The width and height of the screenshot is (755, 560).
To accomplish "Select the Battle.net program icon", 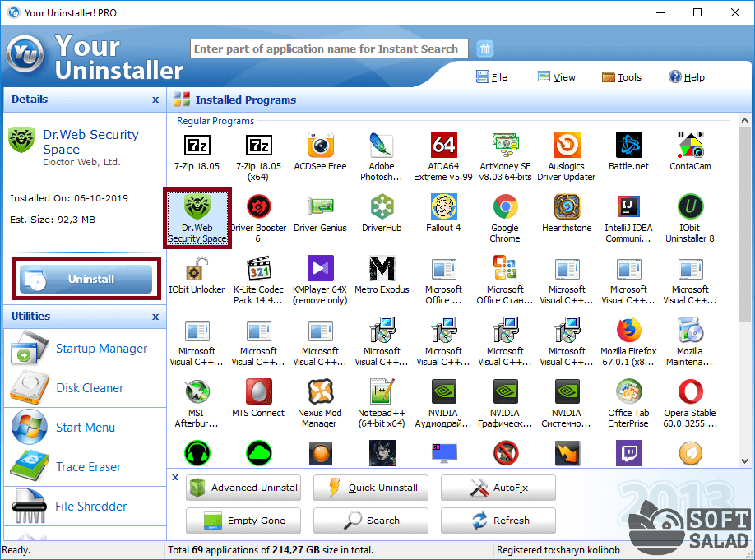I will pyautogui.click(x=628, y=146).
